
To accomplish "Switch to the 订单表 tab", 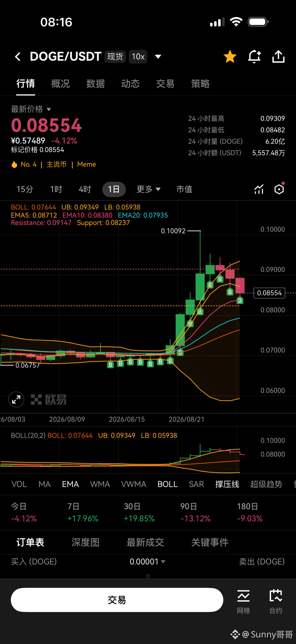I will coord(30,542).
